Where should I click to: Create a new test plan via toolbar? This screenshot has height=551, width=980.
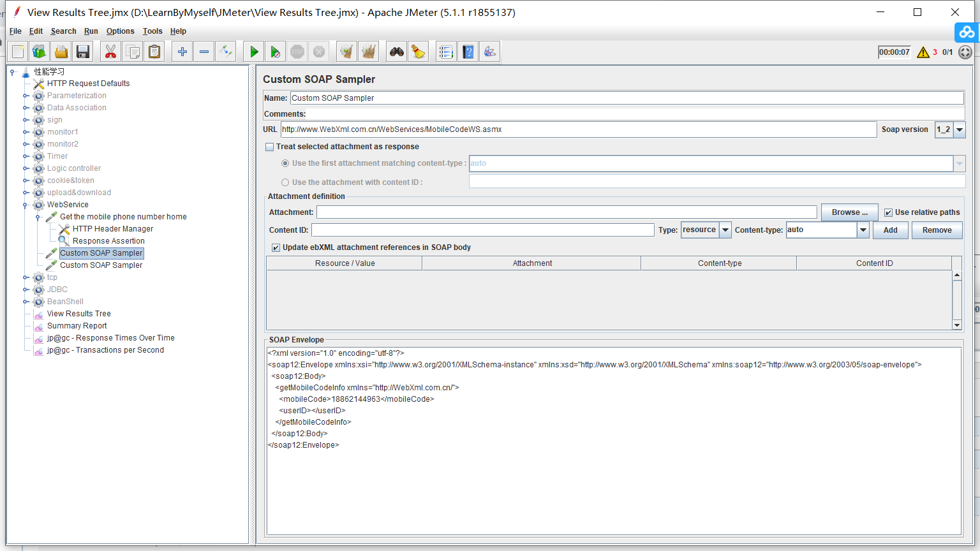pos(18,52)
